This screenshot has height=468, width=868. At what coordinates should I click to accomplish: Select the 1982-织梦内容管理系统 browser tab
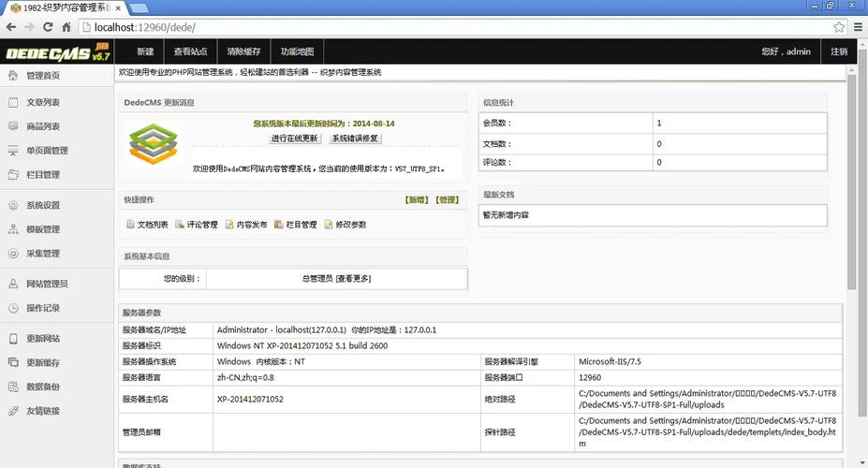tap(64, 7)
